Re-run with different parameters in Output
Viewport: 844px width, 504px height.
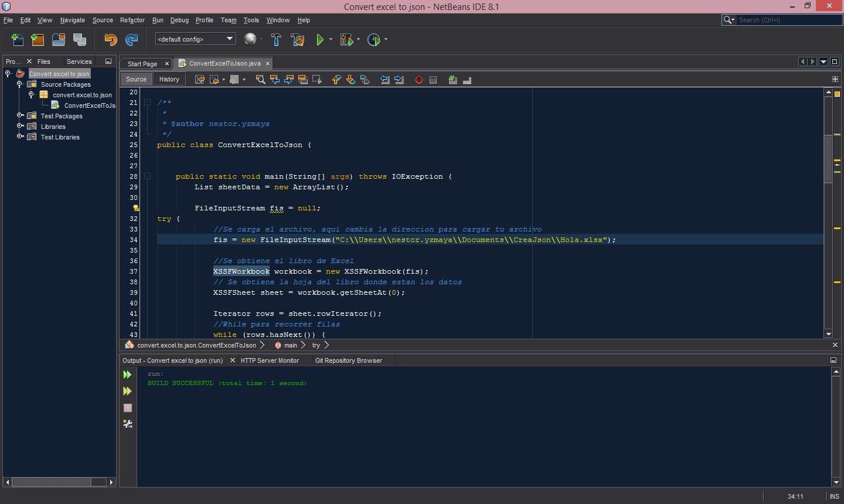127,391
